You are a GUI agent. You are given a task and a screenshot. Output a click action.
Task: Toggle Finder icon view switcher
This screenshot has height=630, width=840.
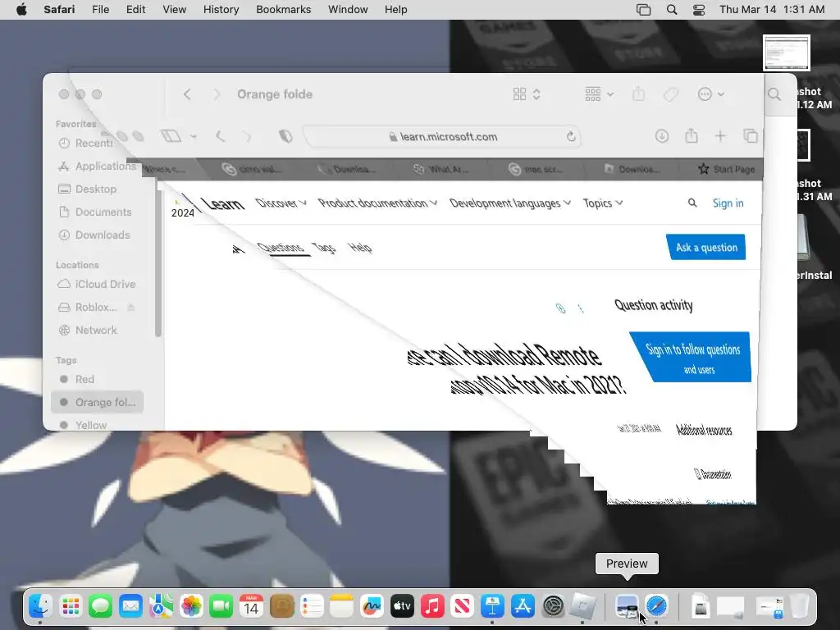coord(527,94)
